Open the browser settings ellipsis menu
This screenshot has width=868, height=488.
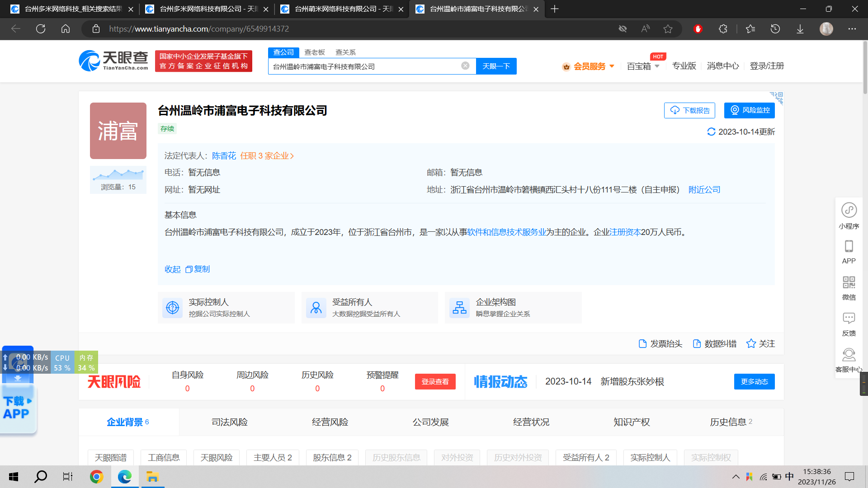pyautogui.click(x=852, y=29)
